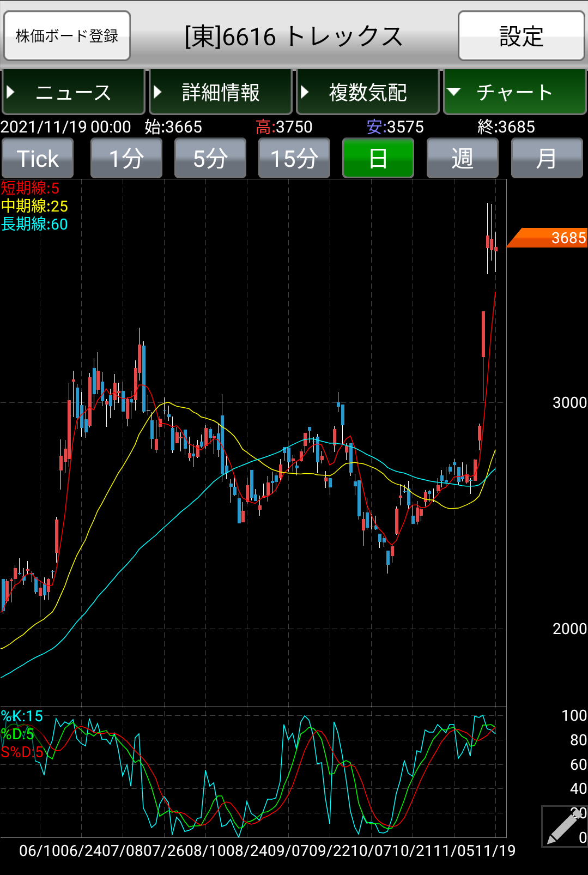Tap the 11/19 date axis label

(x=495, y=850)
